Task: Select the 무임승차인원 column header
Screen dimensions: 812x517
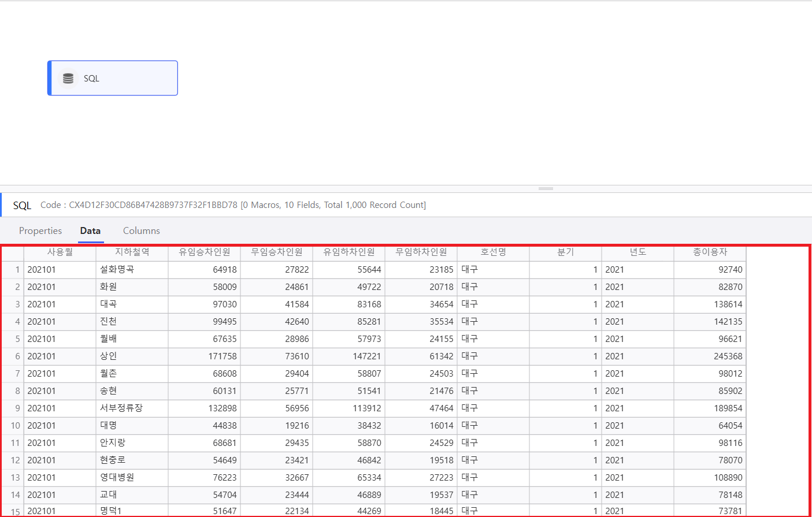Action: point(277,252)
